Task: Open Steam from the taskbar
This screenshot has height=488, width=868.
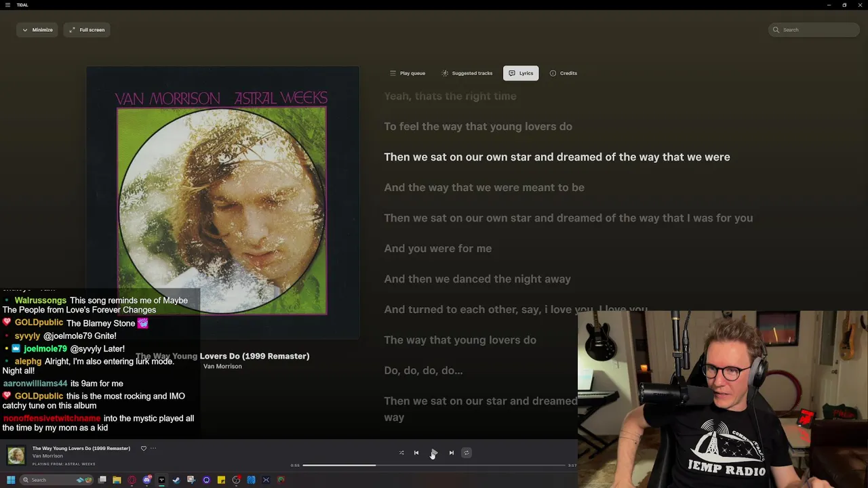Action: pos(176,480)
